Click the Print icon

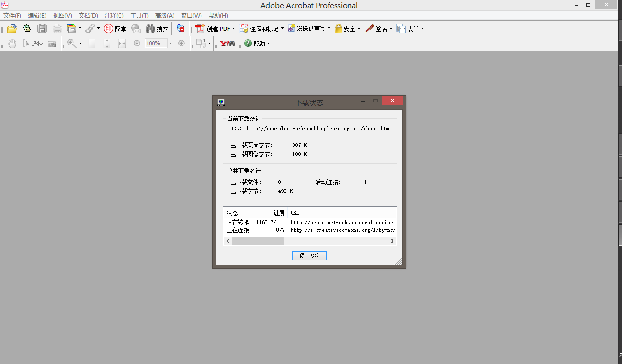click(x=57, y=28)
